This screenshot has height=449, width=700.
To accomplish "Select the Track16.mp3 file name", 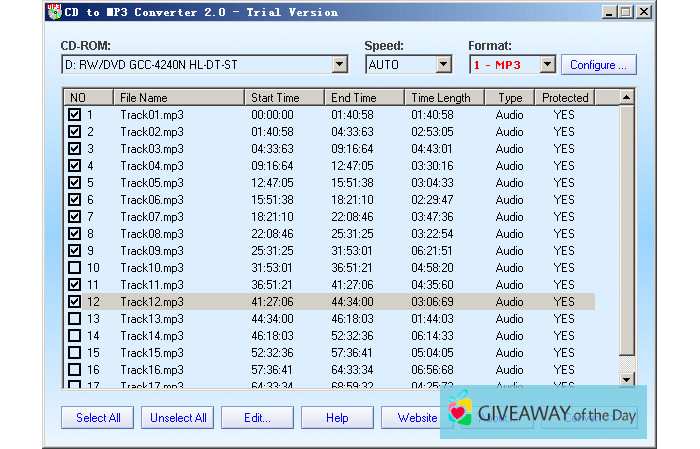I will point(152,370).
